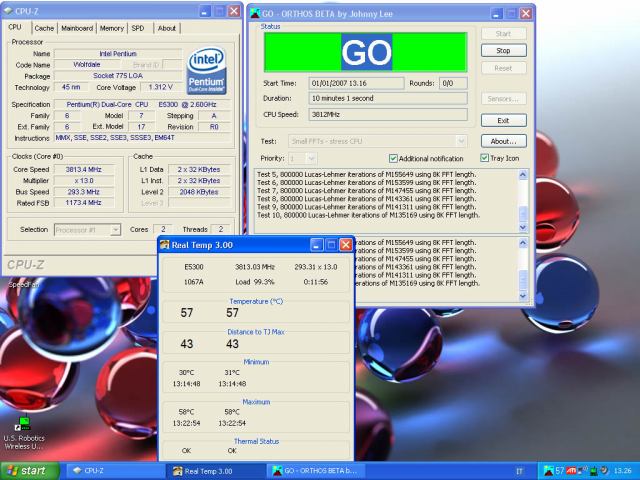Open the ATI tray icon
The width and height of the screenshot is (640, 480).
[571, 471]
